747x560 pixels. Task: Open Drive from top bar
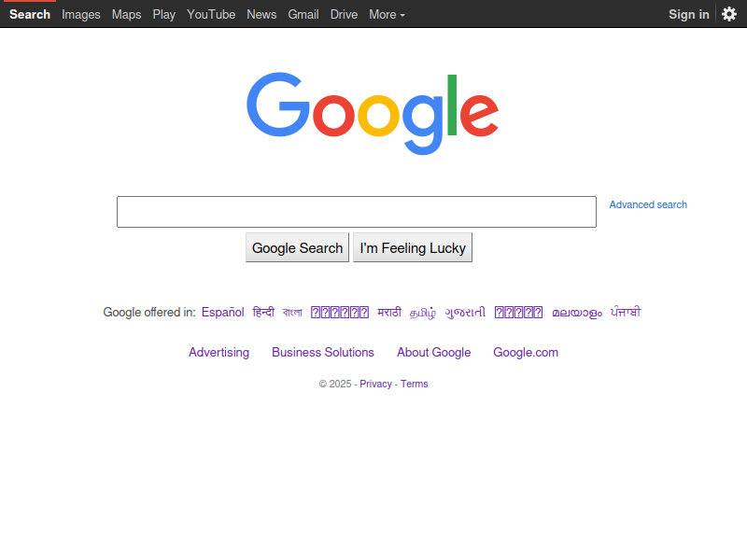coord(344,15)
